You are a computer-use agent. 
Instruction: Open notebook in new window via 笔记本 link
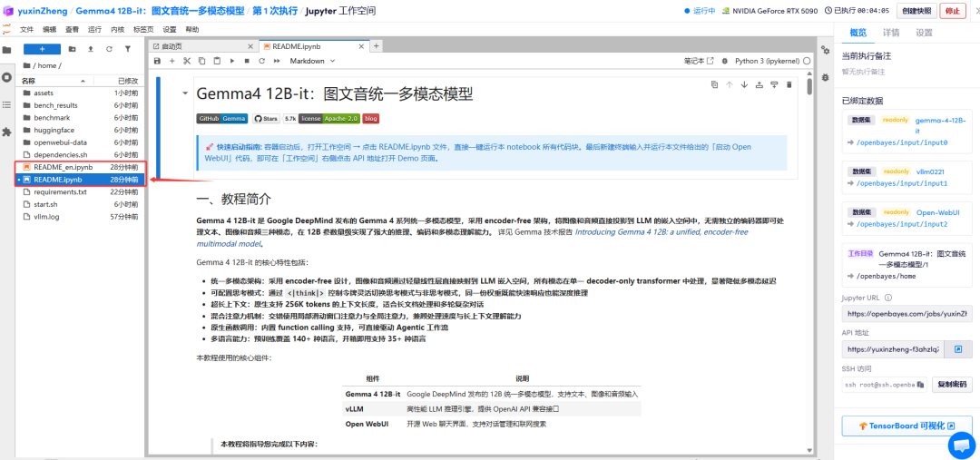[x=699, y=62]
